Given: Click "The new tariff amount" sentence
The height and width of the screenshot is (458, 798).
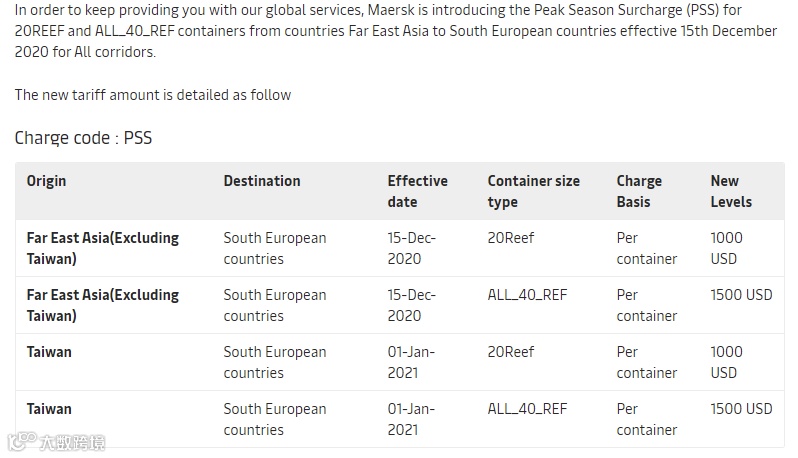Looking at the screenshot, I should (x=153, y=95).
